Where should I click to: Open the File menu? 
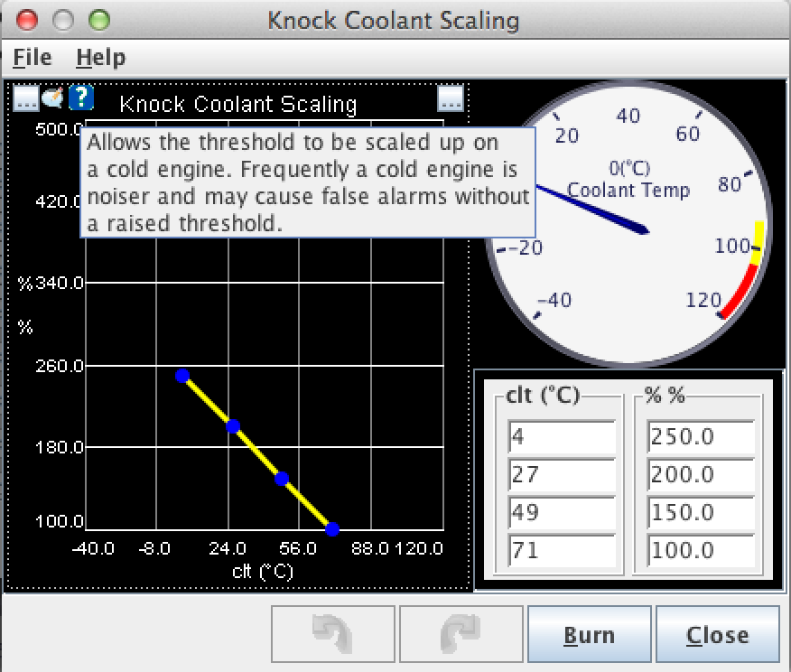click(33, 57)
